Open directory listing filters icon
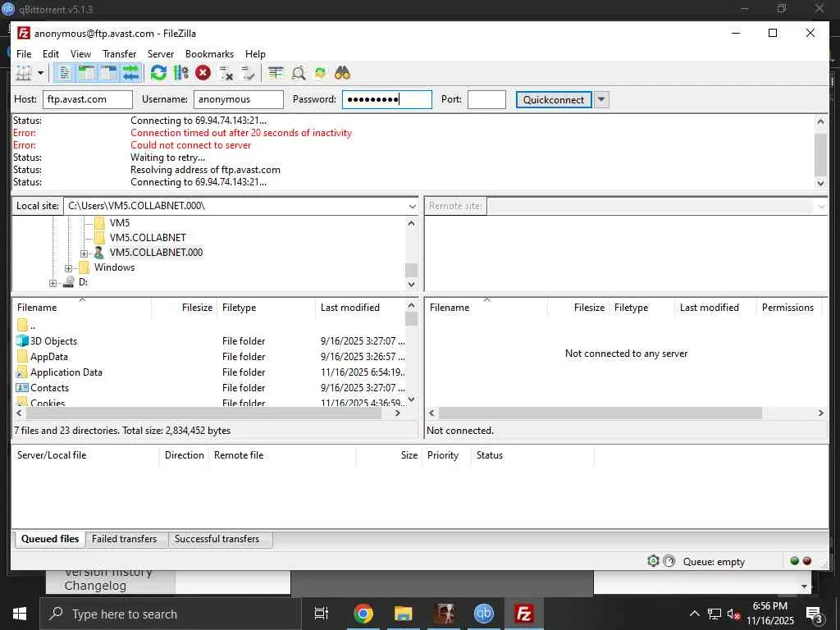Screen dimensions: 840x630 (x=276, y=73)
